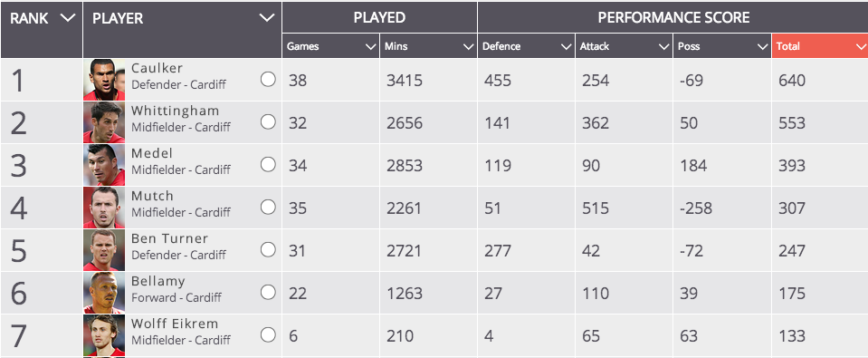Select radio button for Caulker
868x358 pixels.
pyautogui.click(x=268, y=80)
